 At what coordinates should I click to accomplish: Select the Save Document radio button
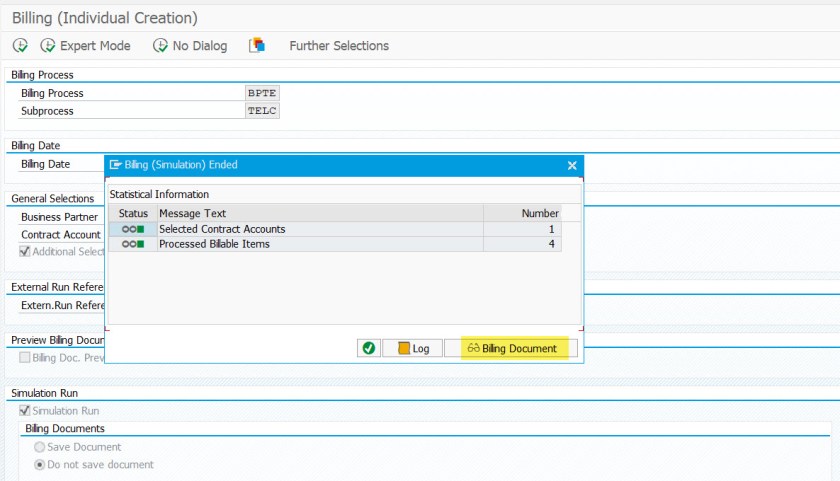click(40, 447)
